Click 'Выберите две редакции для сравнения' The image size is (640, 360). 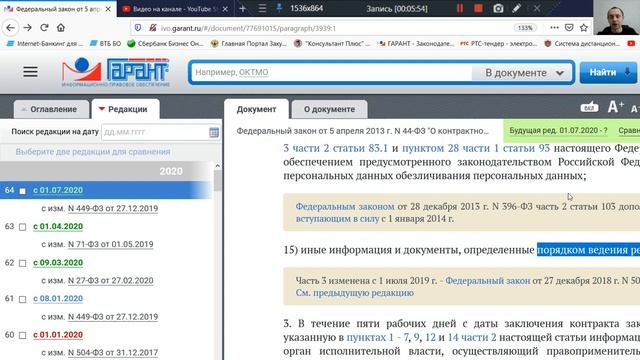coord(93,151)
